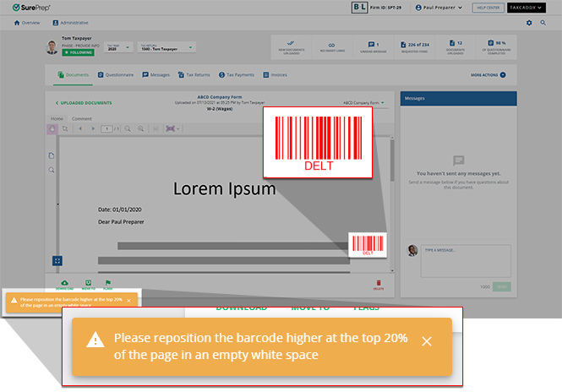
Task: Switch to the Messages tab
Action: pos(156,75)
